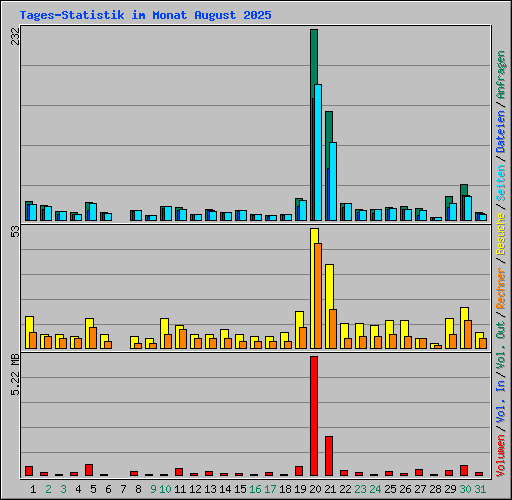The image size is (512, 500).
Task: Click the green weekend day "2" label
Action: pyautogui.click(x=48, y=489)
